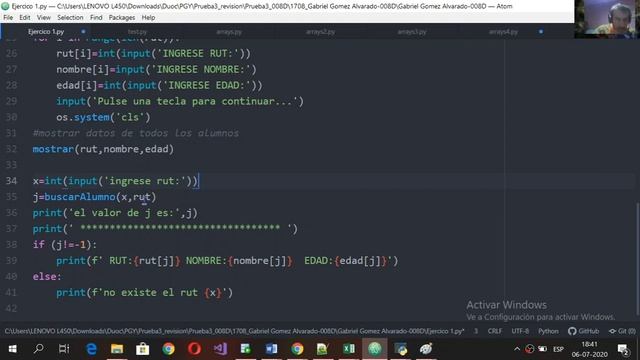Open Python app from taskbar
This screenshot has width=640, height=360.
(x=400, y=349)
